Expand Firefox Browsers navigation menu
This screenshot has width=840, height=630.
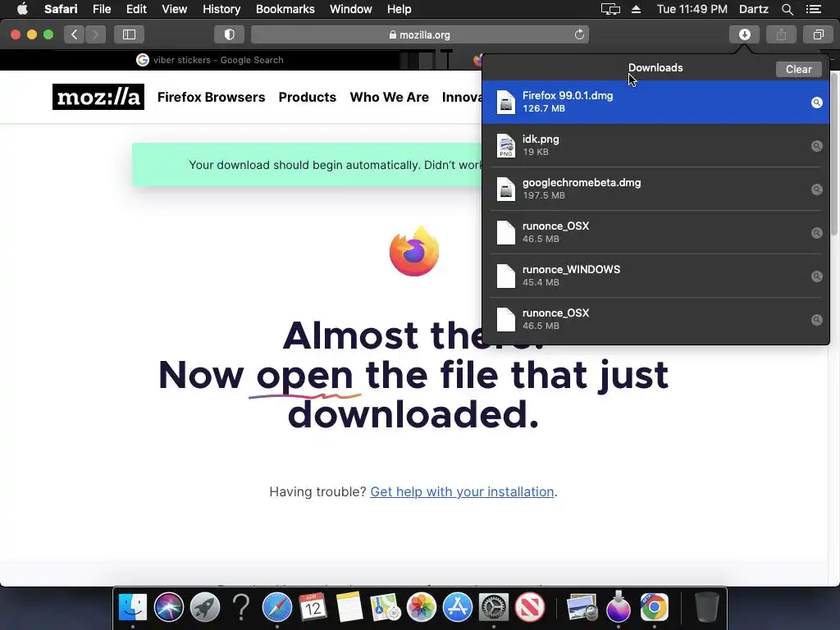[211, 97]
